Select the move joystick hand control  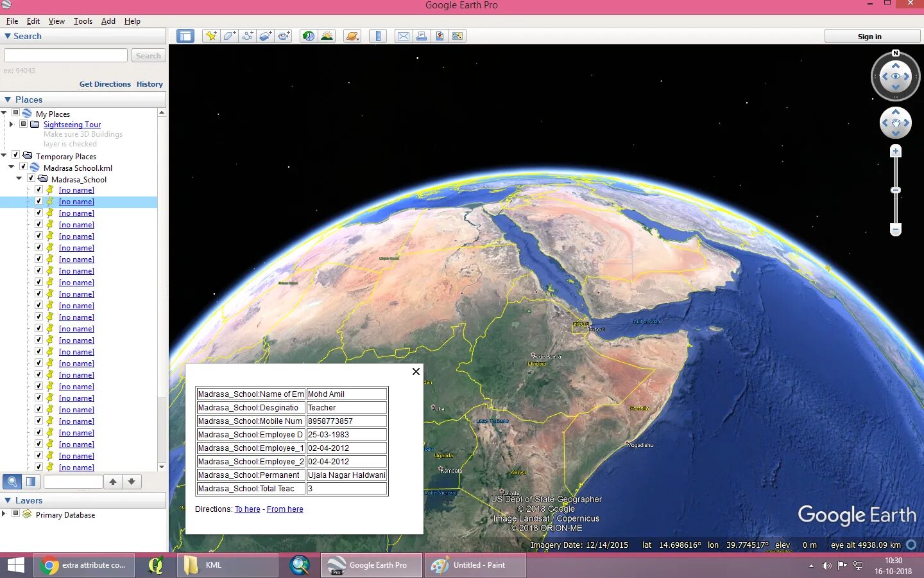coord(896,122)
